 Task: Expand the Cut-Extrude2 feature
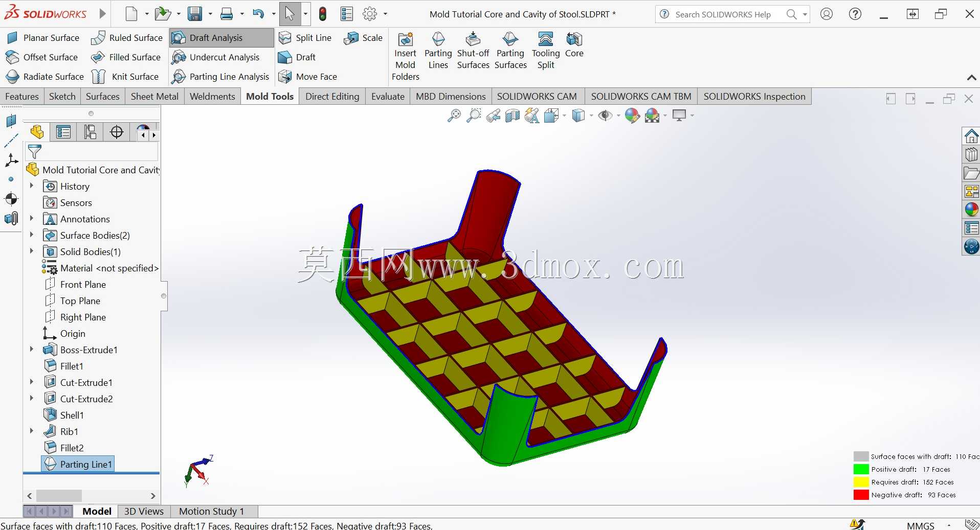tap(32, 399)
